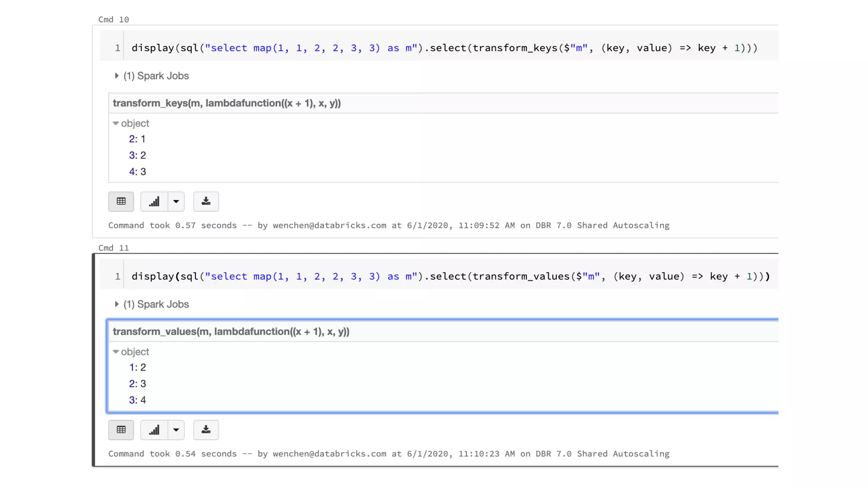Expand Spark Jobs in Cmd 11
868x488 pixels.
pos(117,304)
